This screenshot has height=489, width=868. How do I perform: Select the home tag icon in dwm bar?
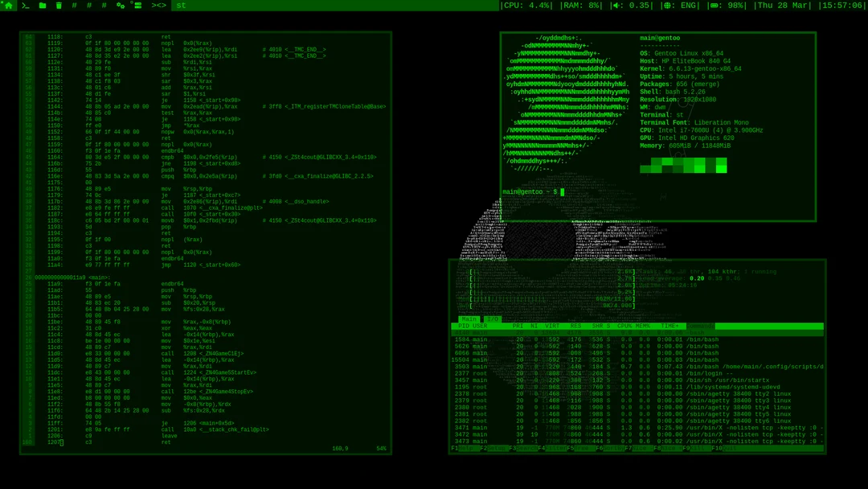point(9,6)
